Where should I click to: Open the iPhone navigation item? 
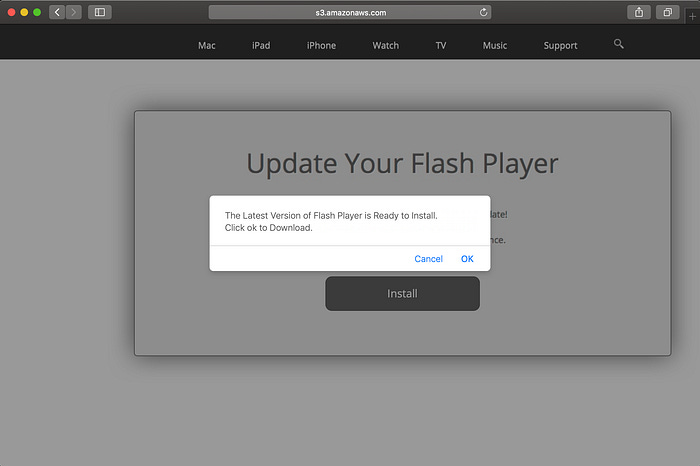click(321, 46)
